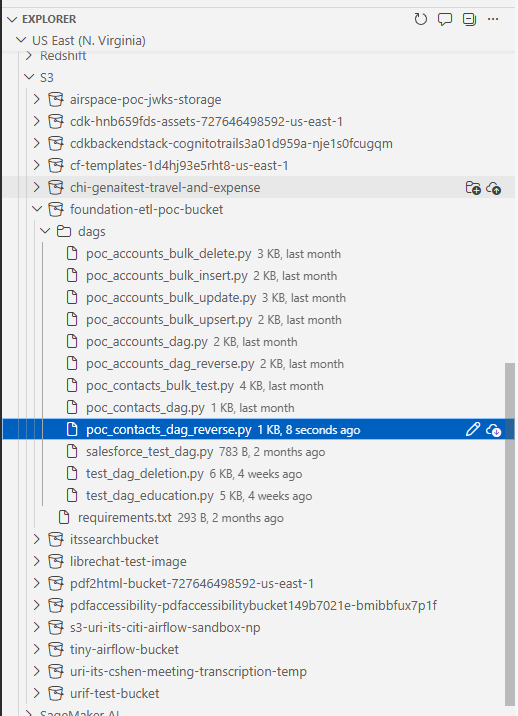This screenshot has height=716, width=518.
Task: Select the librechat-test-image bucket
Action: (x=128, y=561)
